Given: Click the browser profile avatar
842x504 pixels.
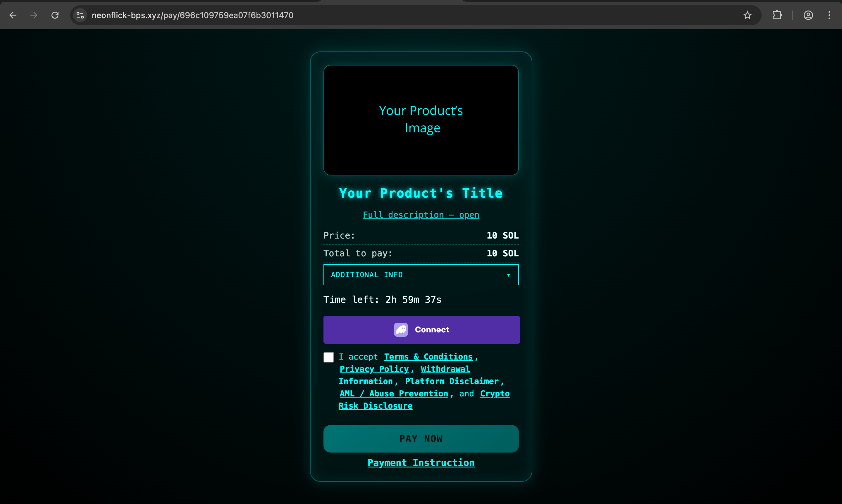Looking at the screenshot, I should click(x=808, y=15).
